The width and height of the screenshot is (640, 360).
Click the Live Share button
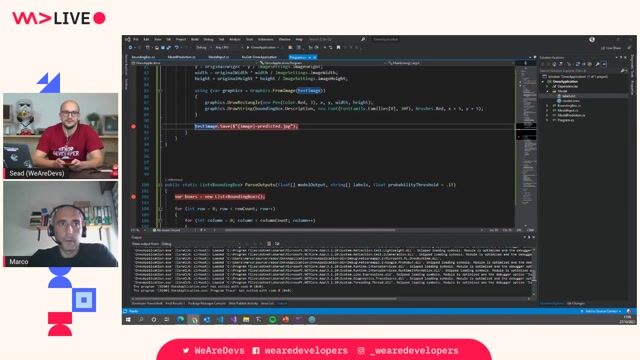point(611,48)
